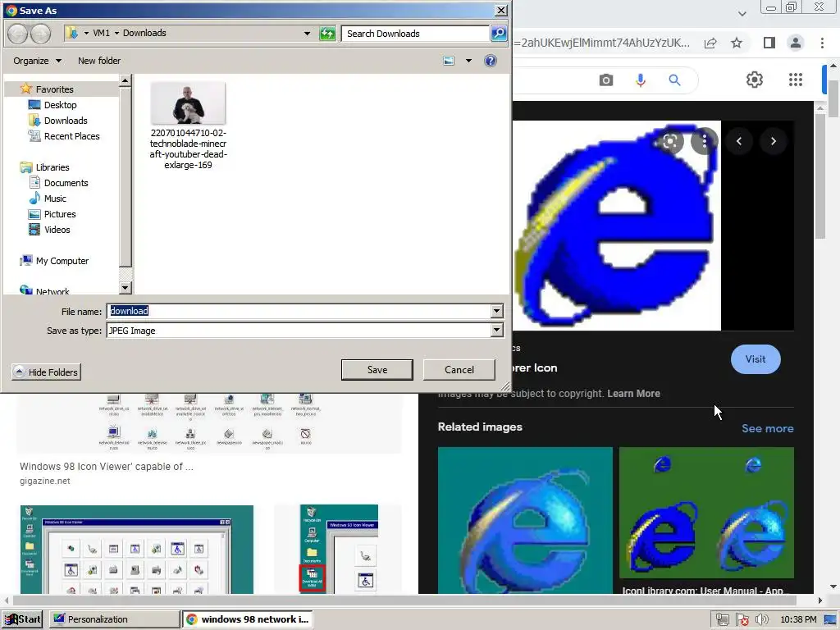The image size is (840, 630).
Task: Switch to Chrome window taskbar item
Action: coord(248,619)
